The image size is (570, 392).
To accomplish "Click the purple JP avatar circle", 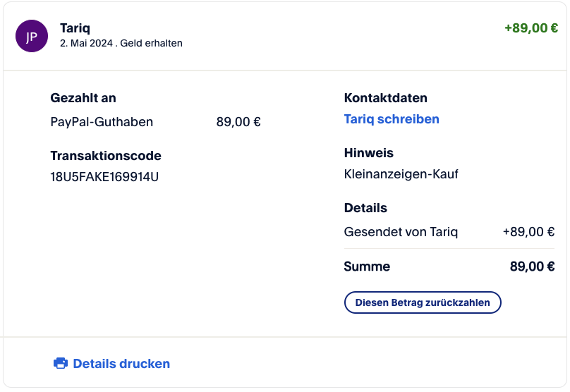I will [x=32, y=36].
